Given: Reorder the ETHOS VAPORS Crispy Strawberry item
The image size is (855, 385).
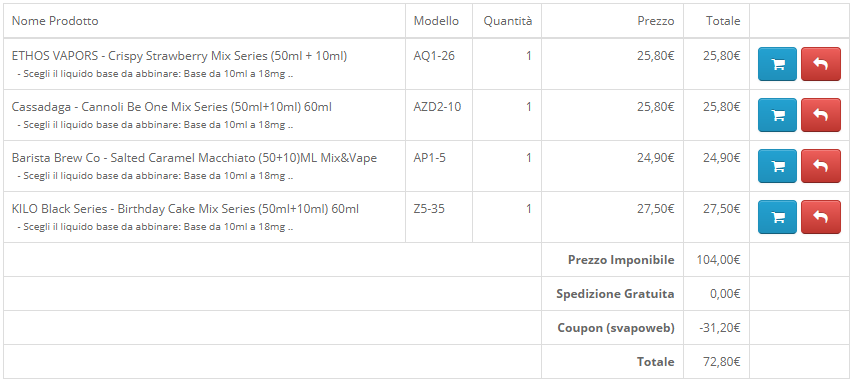Looking at the screenshot, I should pyautogui.click(x=777, y=64).
